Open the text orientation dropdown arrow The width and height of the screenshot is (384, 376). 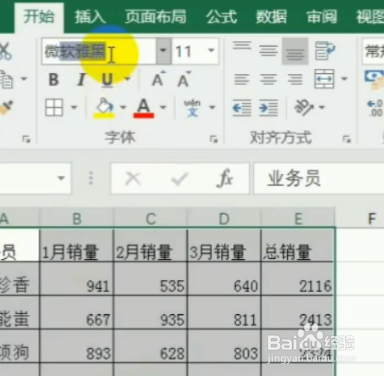coord(322,107)
